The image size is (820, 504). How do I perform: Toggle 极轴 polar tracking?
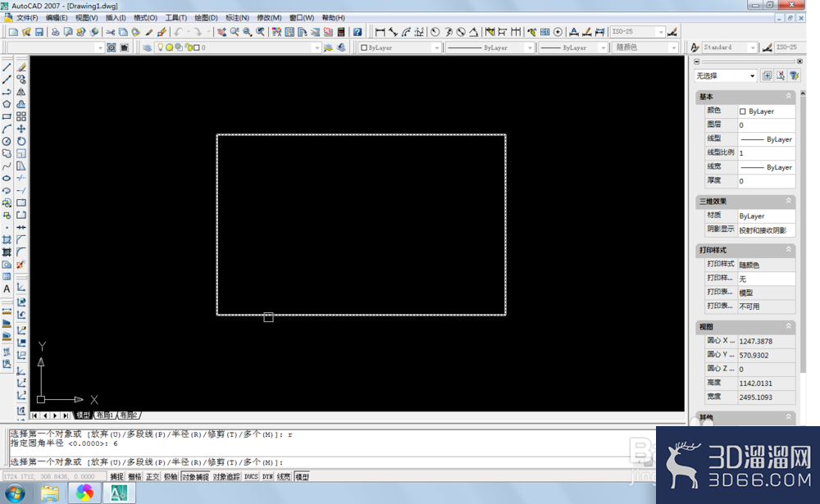171,476
